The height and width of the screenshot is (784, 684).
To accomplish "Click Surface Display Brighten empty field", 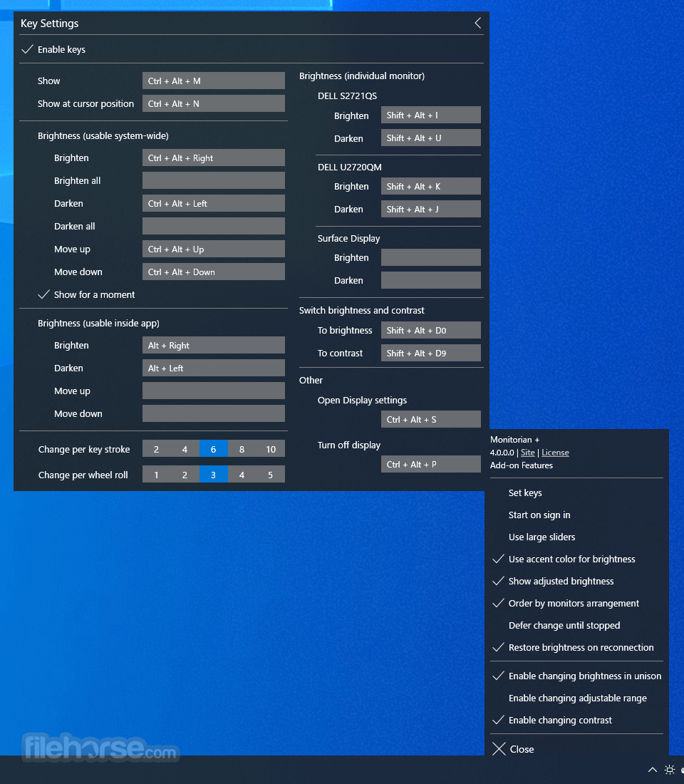I will point(431,257).
